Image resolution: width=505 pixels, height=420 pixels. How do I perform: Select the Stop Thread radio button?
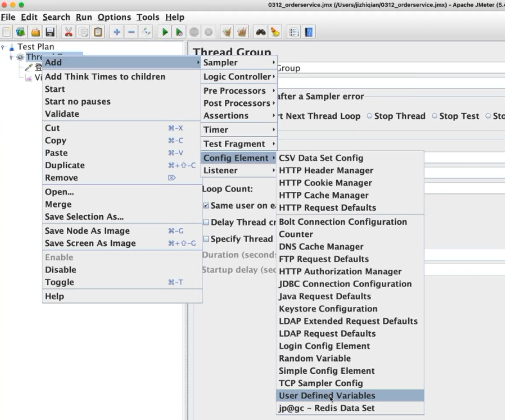369,116
